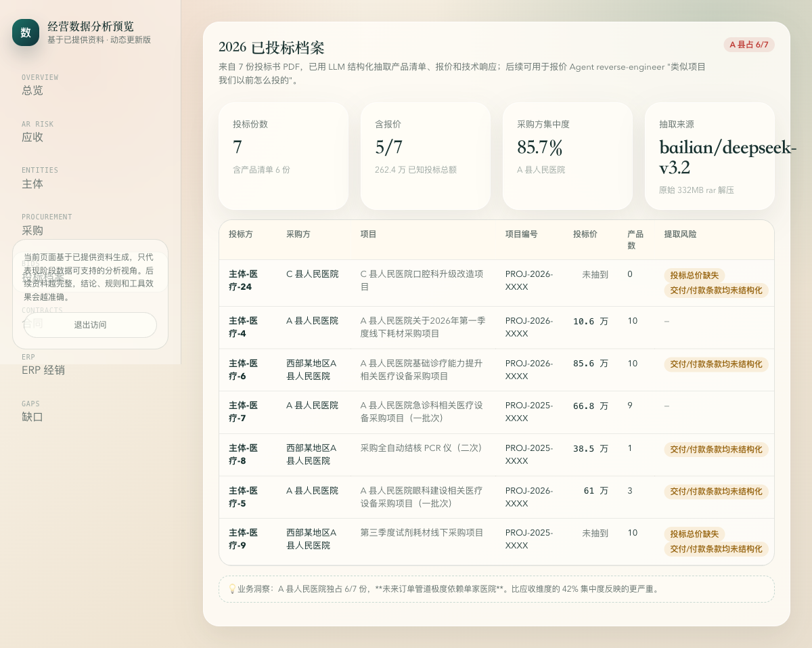Click 交付/付款条款均未结构化 tag on 主体-医疗-6
The width and height of the screenshot is (812, 648).
point(716,365)
